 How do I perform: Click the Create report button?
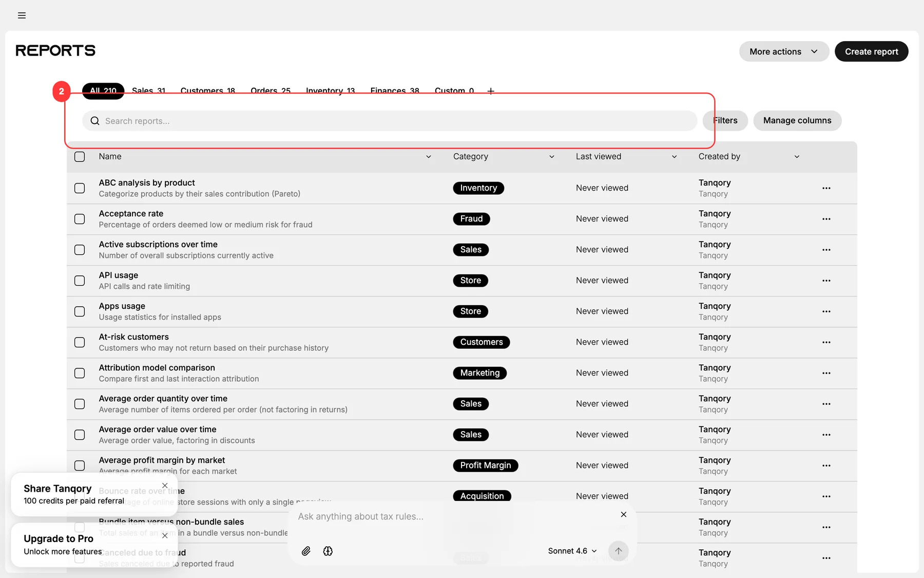(872, 51)
